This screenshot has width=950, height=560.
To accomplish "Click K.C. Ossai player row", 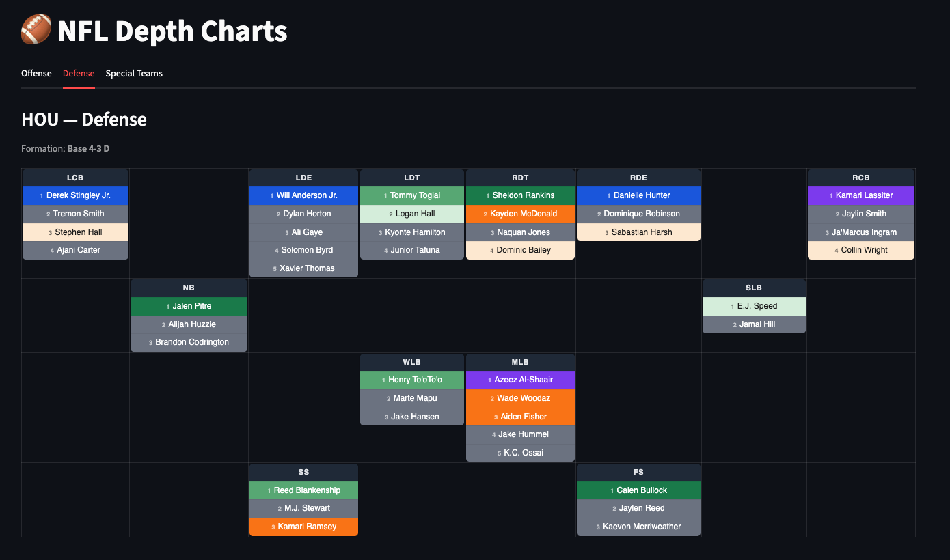I will pyautogui.click(x=520, y=453).
